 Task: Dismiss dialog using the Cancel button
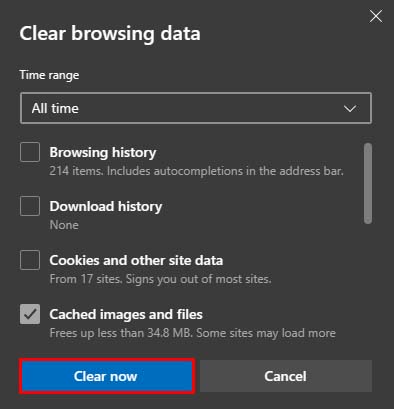point(286,376)
